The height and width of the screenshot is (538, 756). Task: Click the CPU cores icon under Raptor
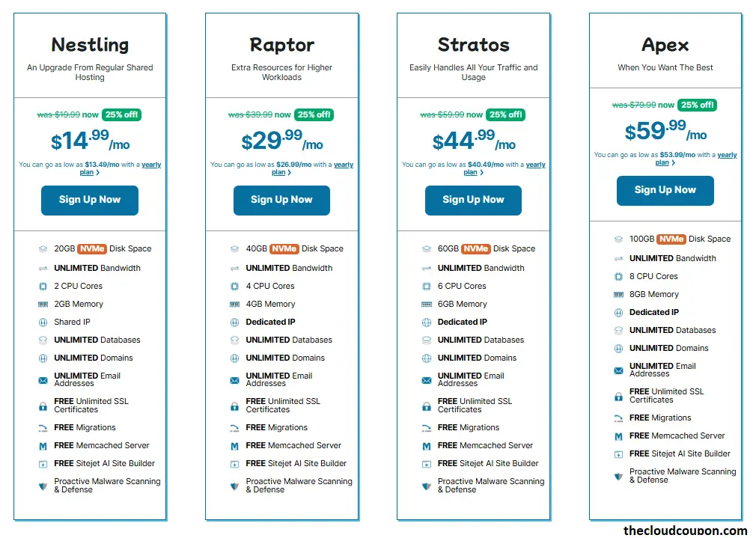point(235,285)
